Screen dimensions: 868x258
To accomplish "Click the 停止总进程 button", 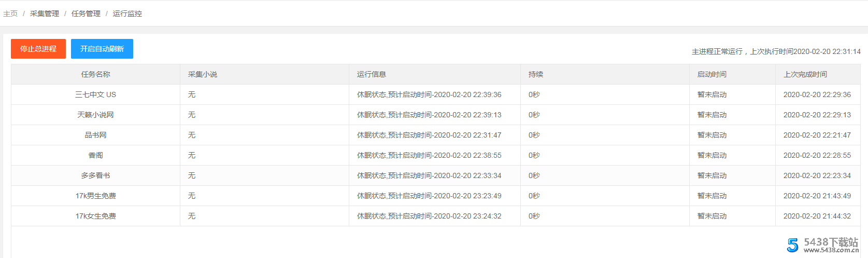I will point(38,49).
